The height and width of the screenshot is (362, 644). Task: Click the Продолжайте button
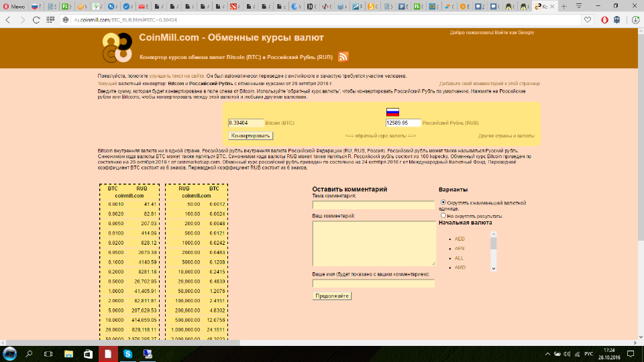point(332,296)
